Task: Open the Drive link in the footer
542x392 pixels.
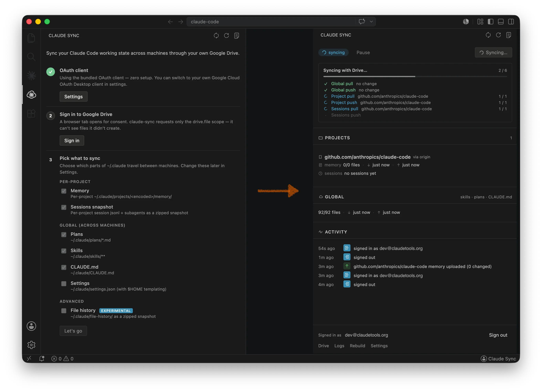Action: click(323, 346)
